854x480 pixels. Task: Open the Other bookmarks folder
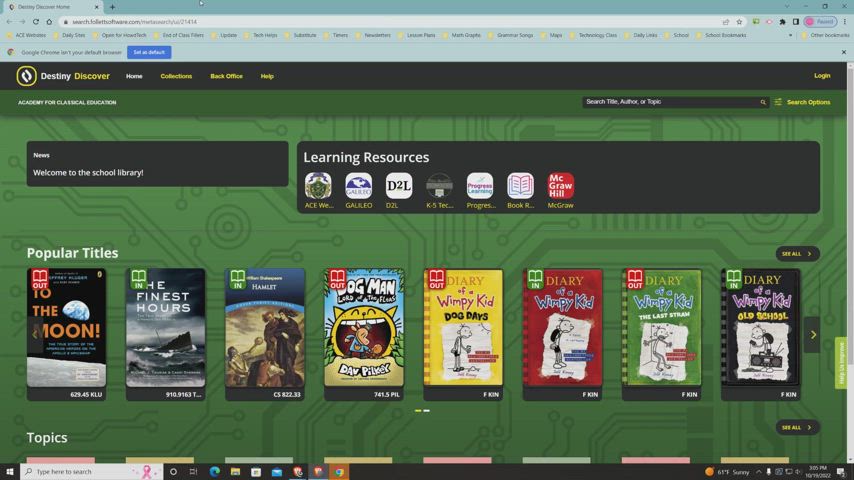[x=825, y=35]
